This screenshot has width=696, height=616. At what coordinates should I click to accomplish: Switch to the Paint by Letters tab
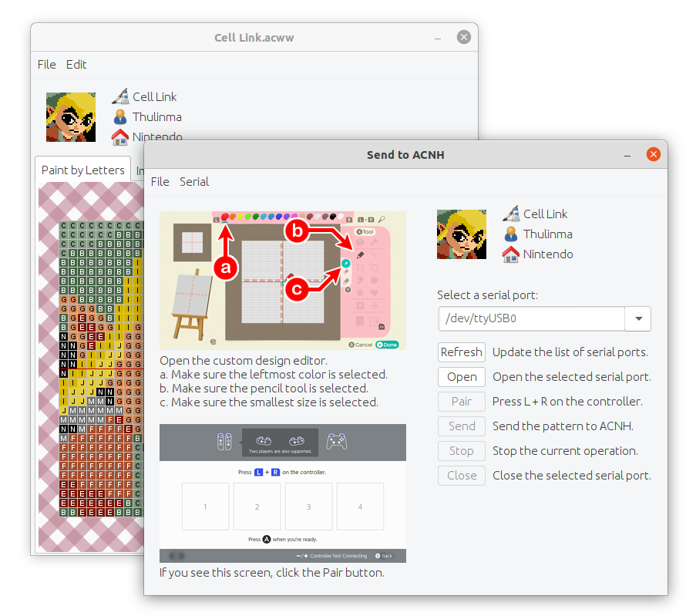pos(83,170)
